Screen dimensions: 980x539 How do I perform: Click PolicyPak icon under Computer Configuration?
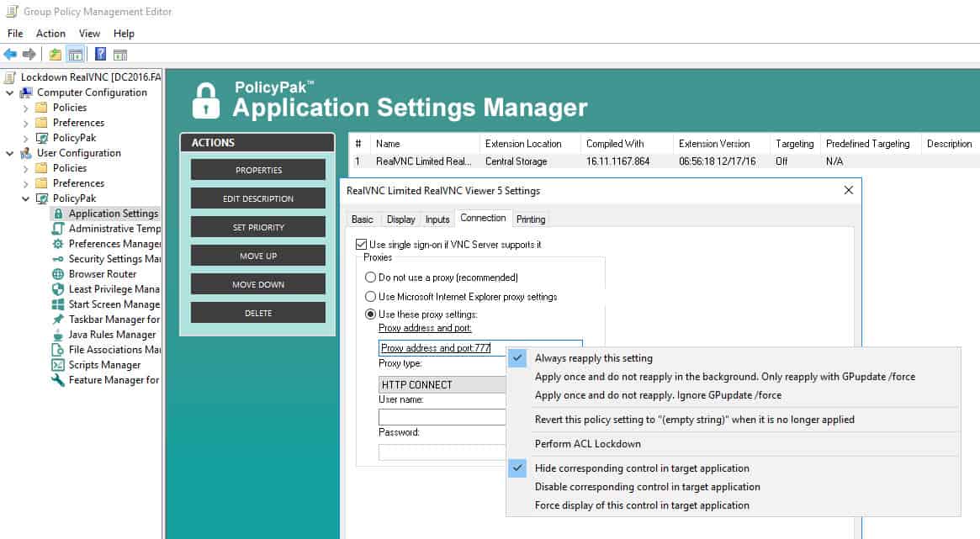pos(42,138)
